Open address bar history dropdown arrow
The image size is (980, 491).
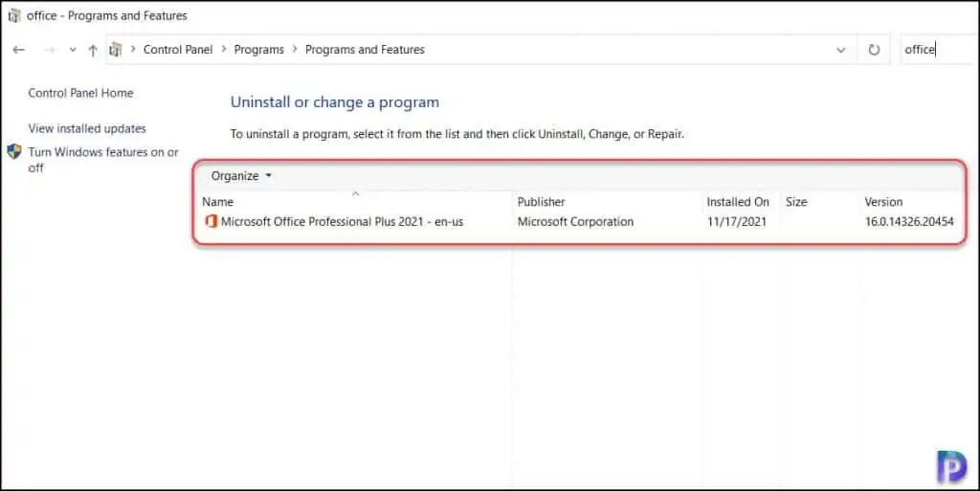(x=841, y=50)
